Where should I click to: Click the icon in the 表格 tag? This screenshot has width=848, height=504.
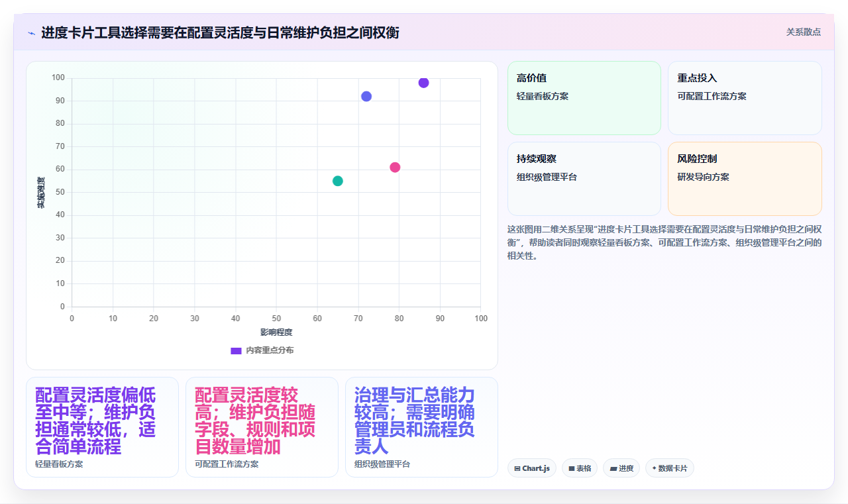click(x=572, y=469)
